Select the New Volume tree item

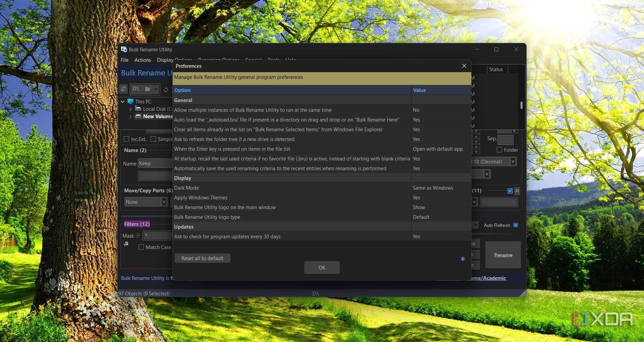click(x=158, y=116)
